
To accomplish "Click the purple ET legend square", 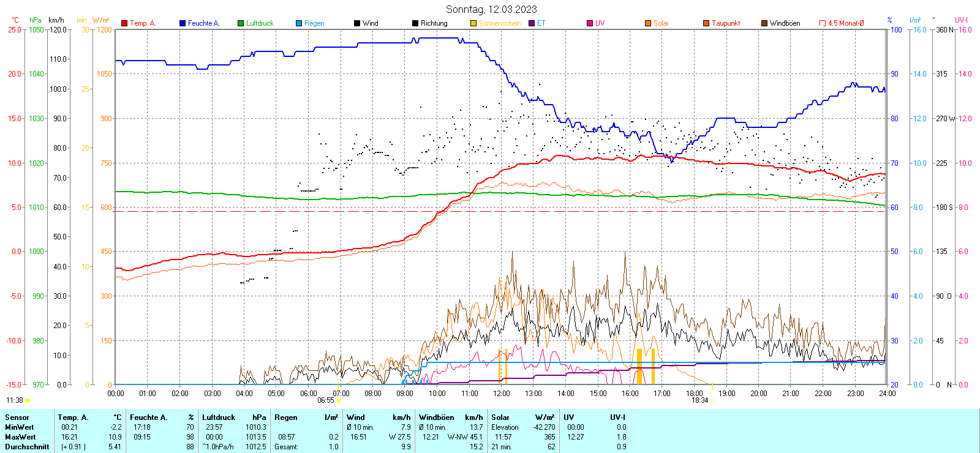I will tap(532, 23).
